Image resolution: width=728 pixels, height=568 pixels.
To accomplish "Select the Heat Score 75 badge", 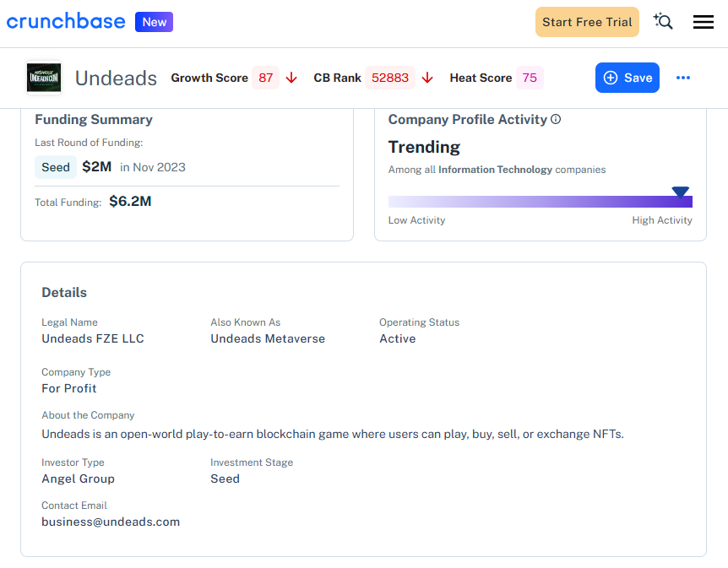I will [530, 77].
